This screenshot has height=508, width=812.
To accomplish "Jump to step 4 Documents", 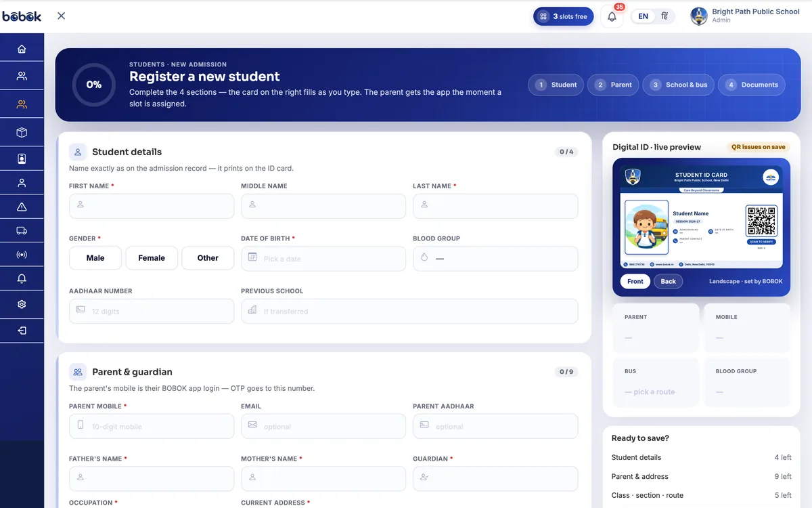I will 752,85.
